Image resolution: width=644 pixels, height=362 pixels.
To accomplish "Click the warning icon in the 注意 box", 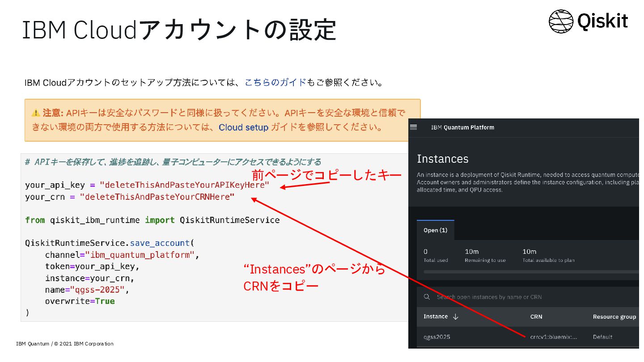I will [x=36, y=112].
